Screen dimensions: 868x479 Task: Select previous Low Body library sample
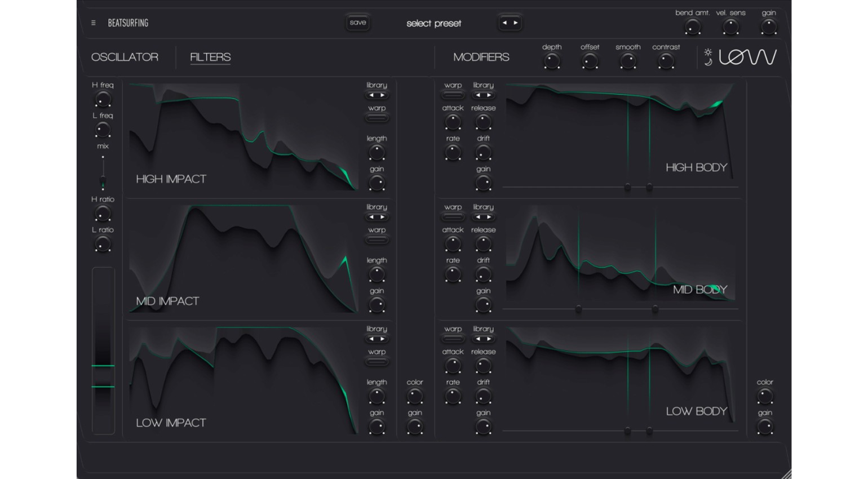click(x=477, y=339)
